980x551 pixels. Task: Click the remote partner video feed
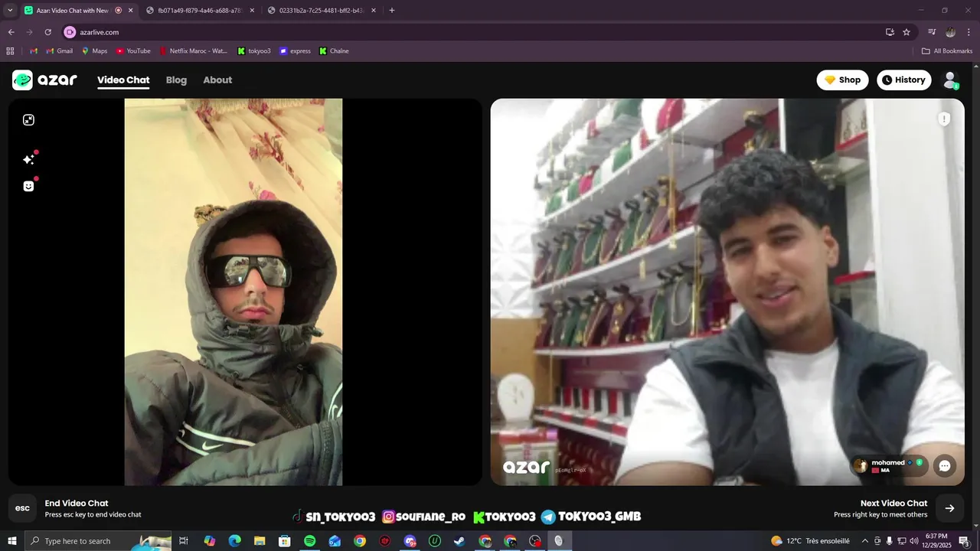pos(727,292)
